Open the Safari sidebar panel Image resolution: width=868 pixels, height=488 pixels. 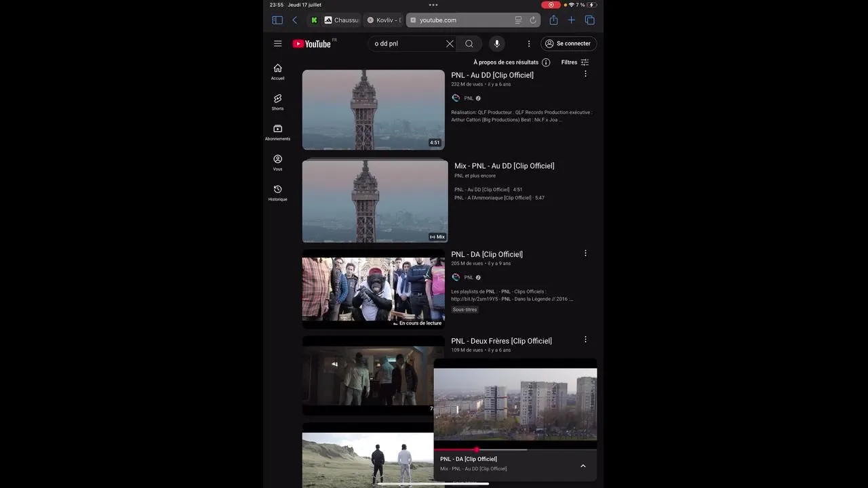click(x=277, y=20)
